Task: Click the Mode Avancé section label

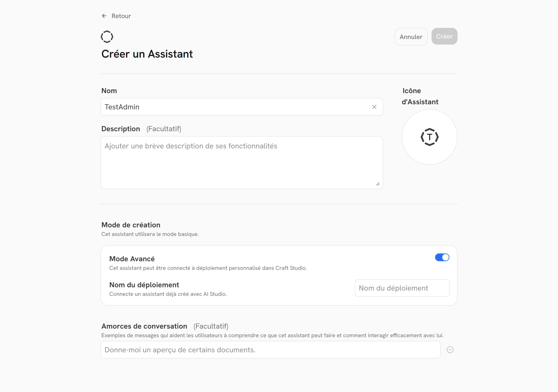Action: [132, 258]
